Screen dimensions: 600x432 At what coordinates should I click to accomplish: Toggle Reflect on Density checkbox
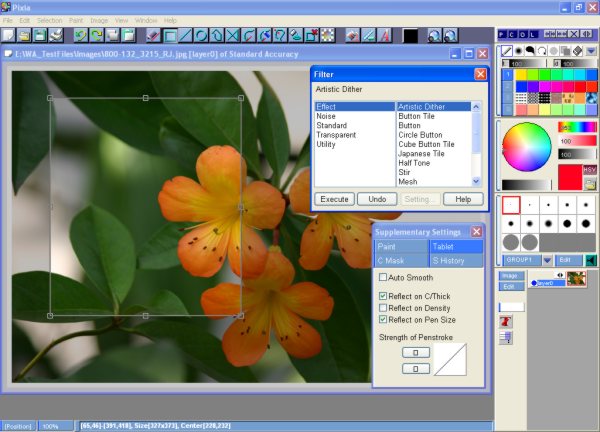pyautogui.click(x=383, y=308)
